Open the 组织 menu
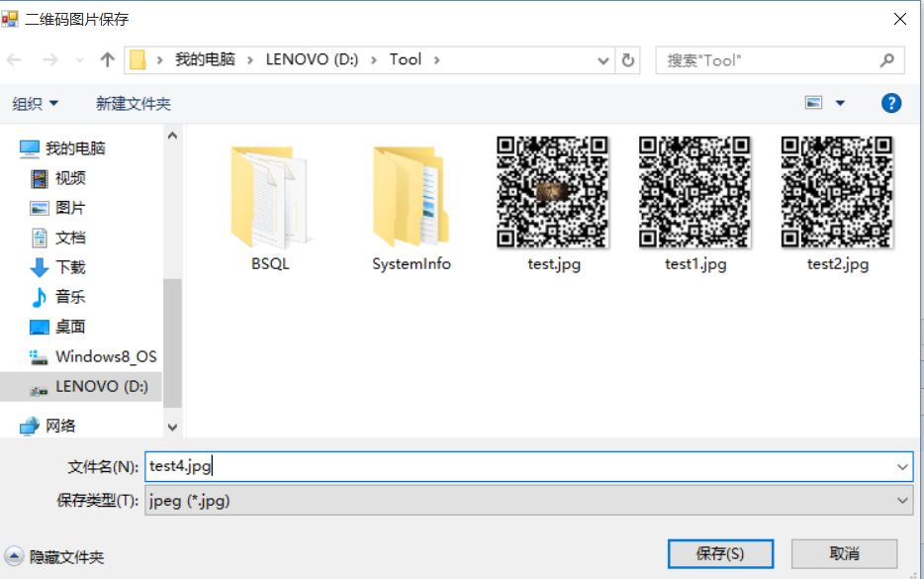Screen dimensions: 924x579 coord(36,104)
